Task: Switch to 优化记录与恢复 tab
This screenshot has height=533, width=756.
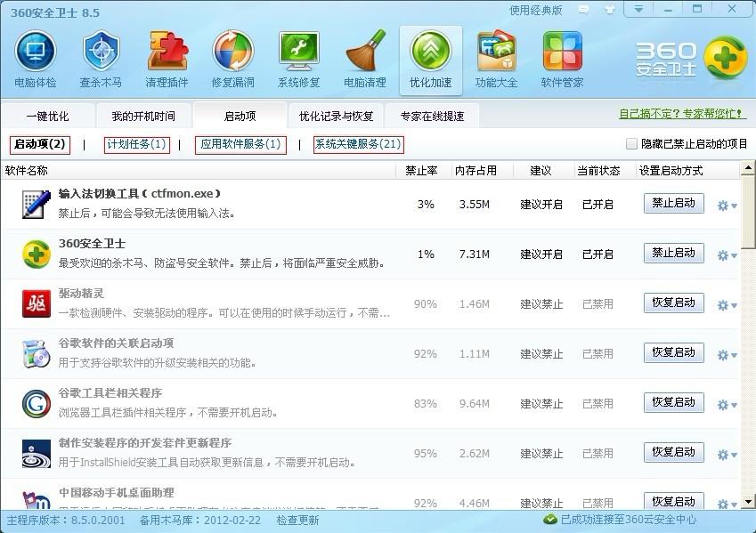Action: [336, 116]
